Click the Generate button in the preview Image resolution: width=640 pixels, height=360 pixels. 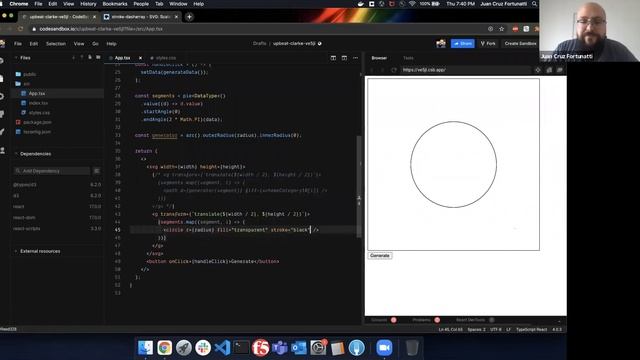pos(380,256)
